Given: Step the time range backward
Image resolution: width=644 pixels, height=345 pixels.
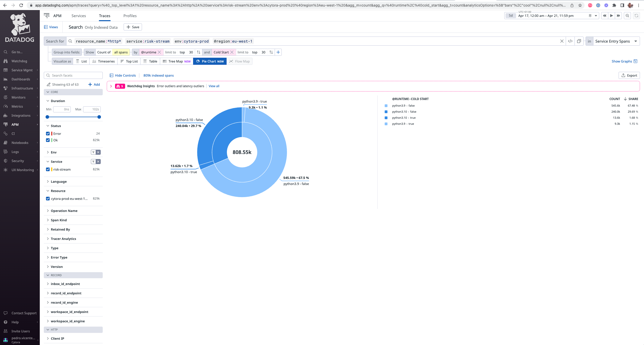Looking at the screenshot, I should click(x=604, y=16).
